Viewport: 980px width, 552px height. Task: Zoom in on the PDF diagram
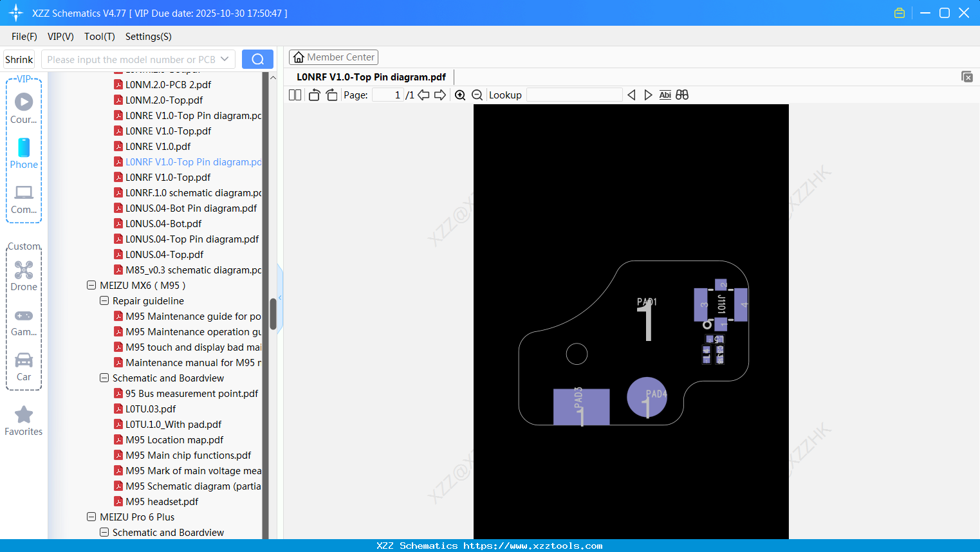click(460, 95)
